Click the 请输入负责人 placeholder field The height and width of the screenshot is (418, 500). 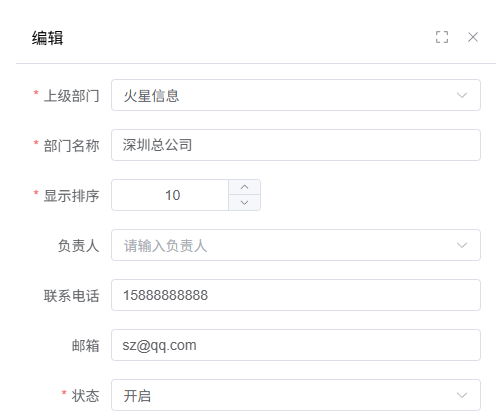point(296,245)
